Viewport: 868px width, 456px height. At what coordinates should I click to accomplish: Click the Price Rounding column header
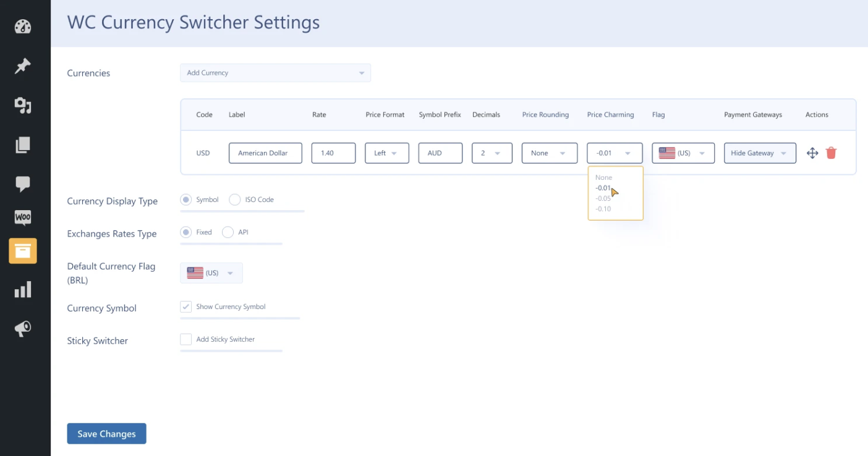pos(545,114)
